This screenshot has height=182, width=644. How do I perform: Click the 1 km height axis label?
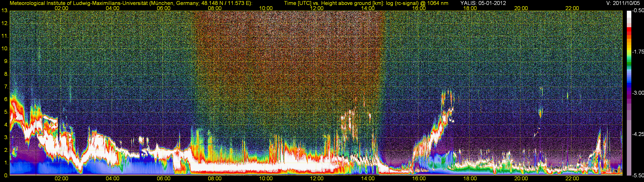[6, 163]
